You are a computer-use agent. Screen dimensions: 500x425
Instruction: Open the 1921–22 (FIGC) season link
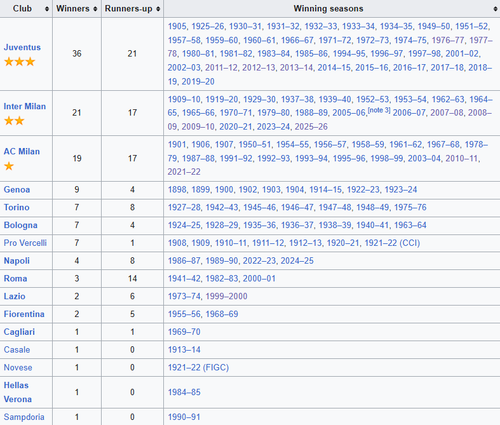coord(198,367)
